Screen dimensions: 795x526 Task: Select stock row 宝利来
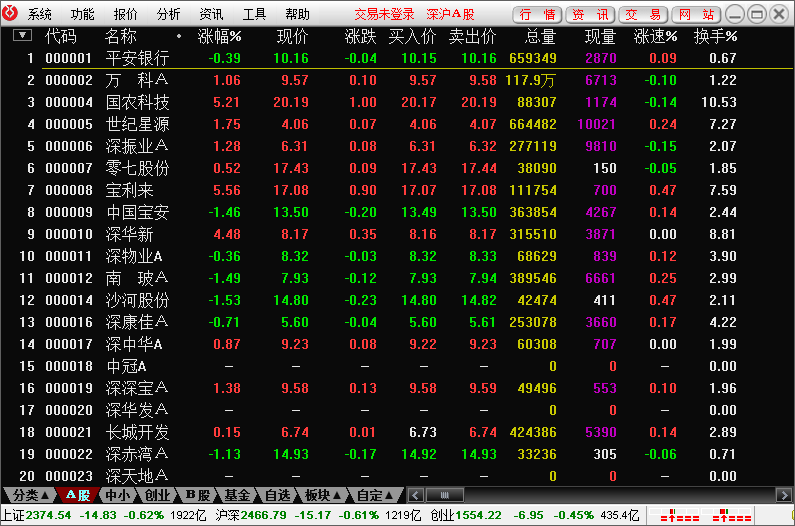tap(397, 190)
